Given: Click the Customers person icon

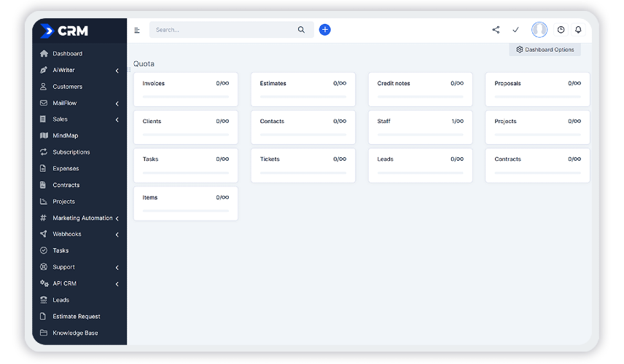Looking at the screenshot, I should pos(44,86).
